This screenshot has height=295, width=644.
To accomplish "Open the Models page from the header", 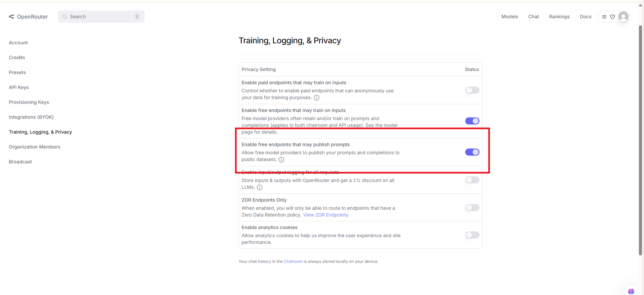I will [x=510, y=17].
